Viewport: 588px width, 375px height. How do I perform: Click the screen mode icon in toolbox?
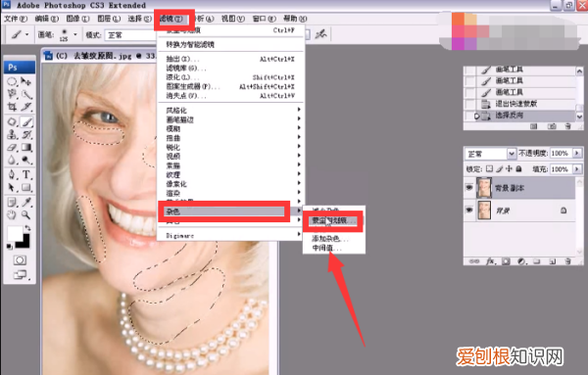coord(20,275)
